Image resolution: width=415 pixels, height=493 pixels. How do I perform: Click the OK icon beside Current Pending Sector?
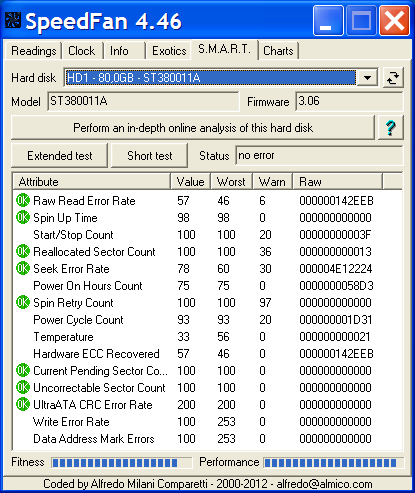tap(23, 371)
